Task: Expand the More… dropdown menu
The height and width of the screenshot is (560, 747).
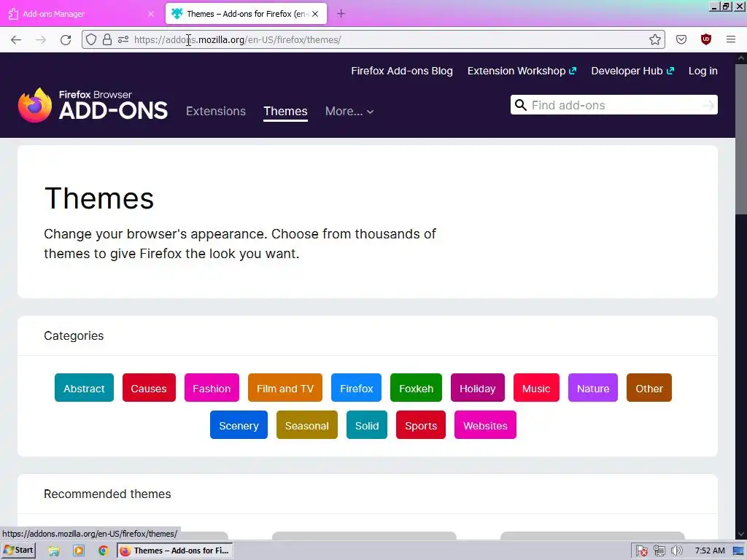Action: tap(349, 111)
